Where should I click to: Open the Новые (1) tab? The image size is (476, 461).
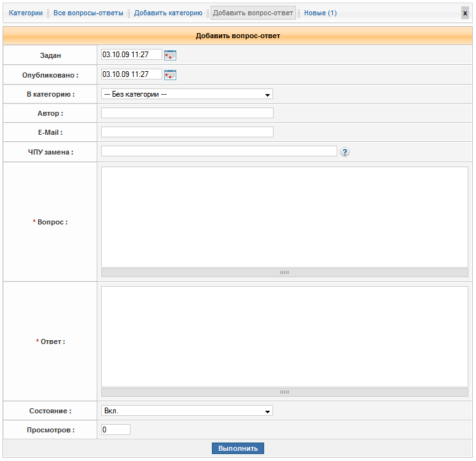click(321, 13)
